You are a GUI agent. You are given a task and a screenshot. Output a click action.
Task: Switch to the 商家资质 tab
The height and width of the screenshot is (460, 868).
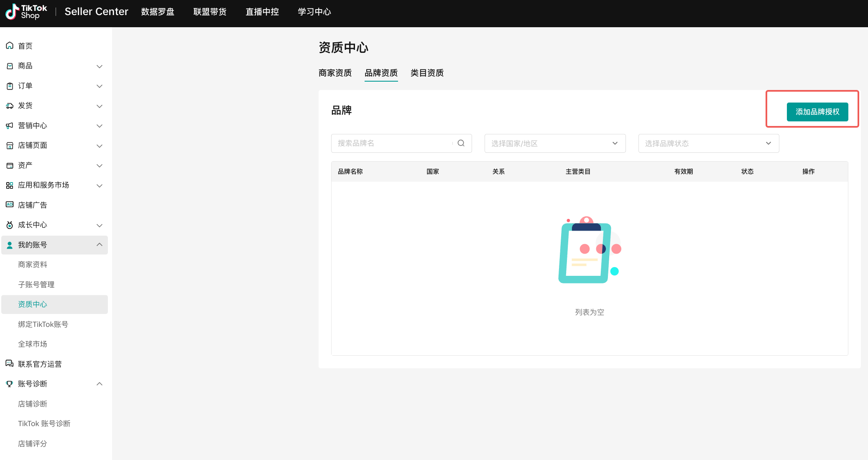tap(335, 73)
